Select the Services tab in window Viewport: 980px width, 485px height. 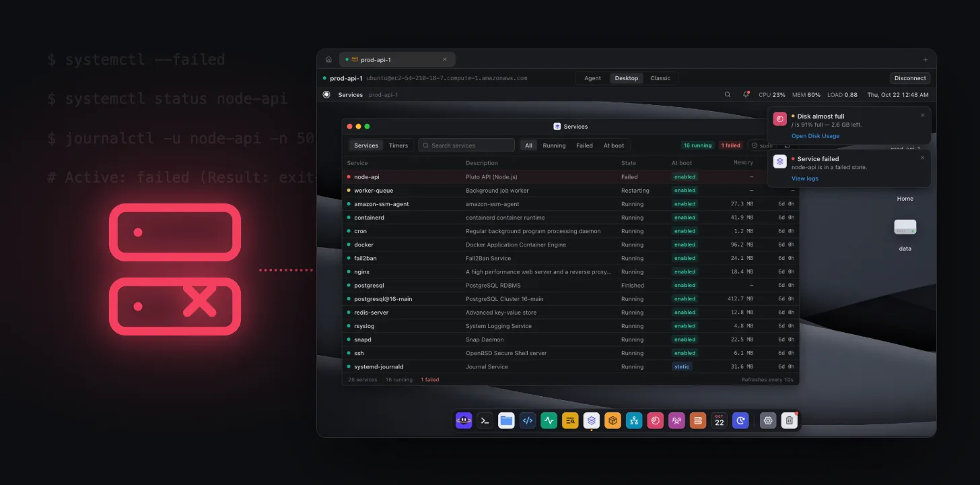click(x=366, y=145)
